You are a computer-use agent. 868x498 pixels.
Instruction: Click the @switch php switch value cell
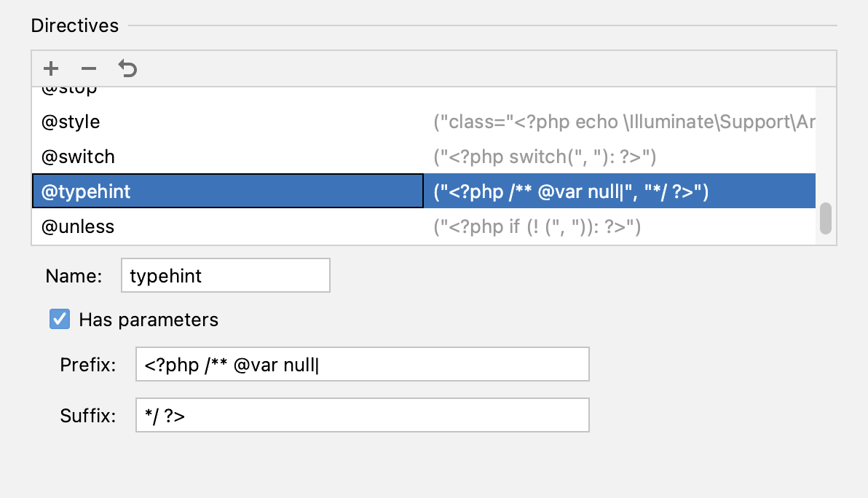click(620, 157)
